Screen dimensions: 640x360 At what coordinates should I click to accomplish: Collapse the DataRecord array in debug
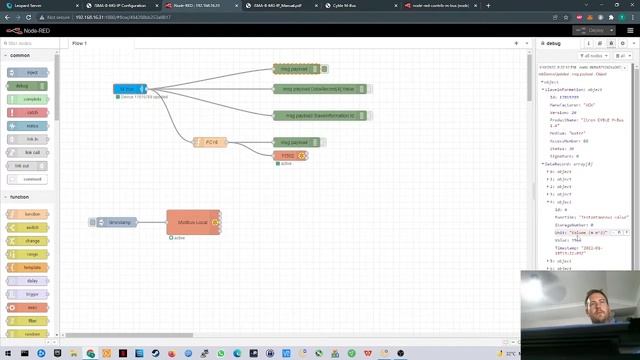point(543,164)
